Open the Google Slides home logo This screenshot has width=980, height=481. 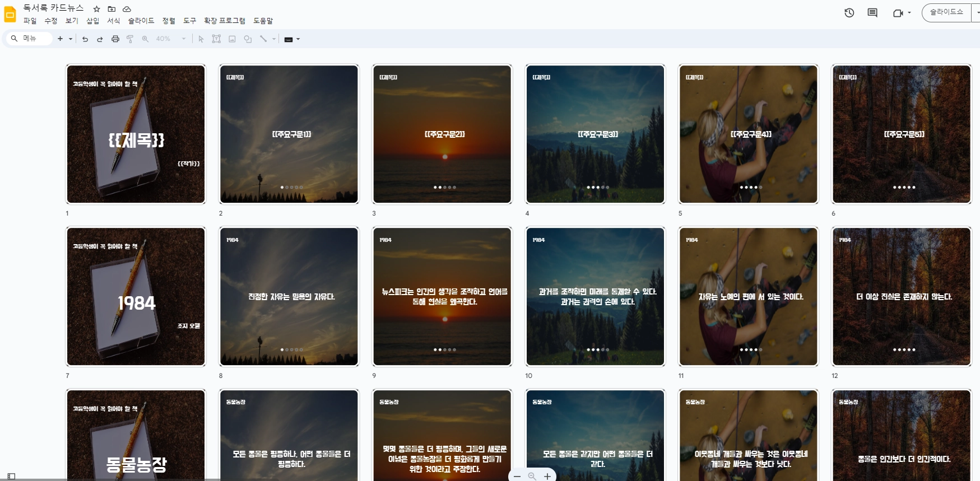[10, 14]
